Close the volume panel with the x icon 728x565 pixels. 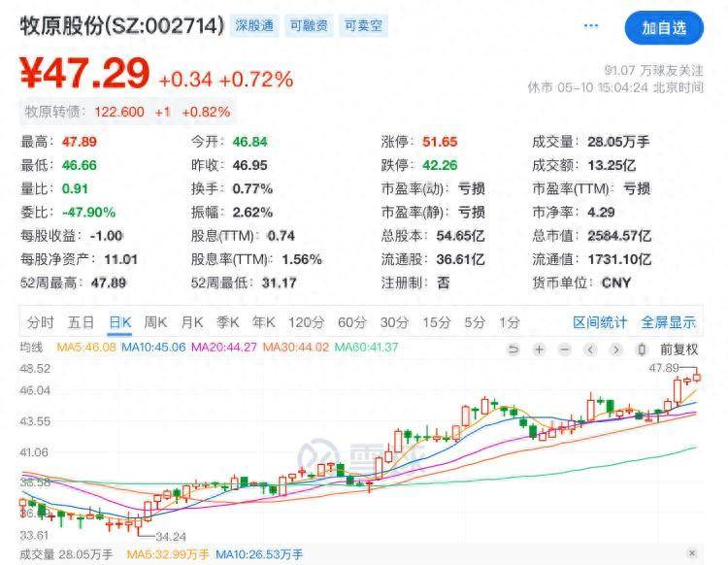coord(692,553)
